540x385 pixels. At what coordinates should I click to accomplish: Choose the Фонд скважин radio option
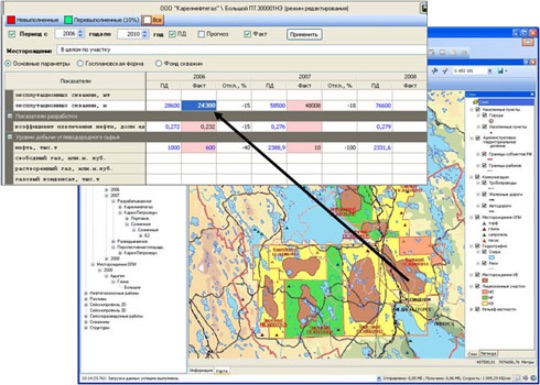pyautogui.click(x=158, y=64)
